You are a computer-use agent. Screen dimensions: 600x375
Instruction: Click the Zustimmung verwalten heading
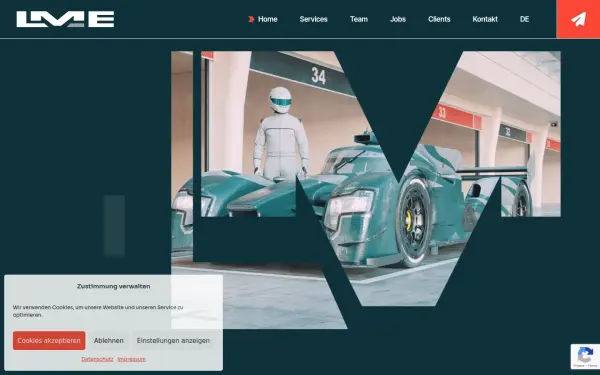pos(113,286)
